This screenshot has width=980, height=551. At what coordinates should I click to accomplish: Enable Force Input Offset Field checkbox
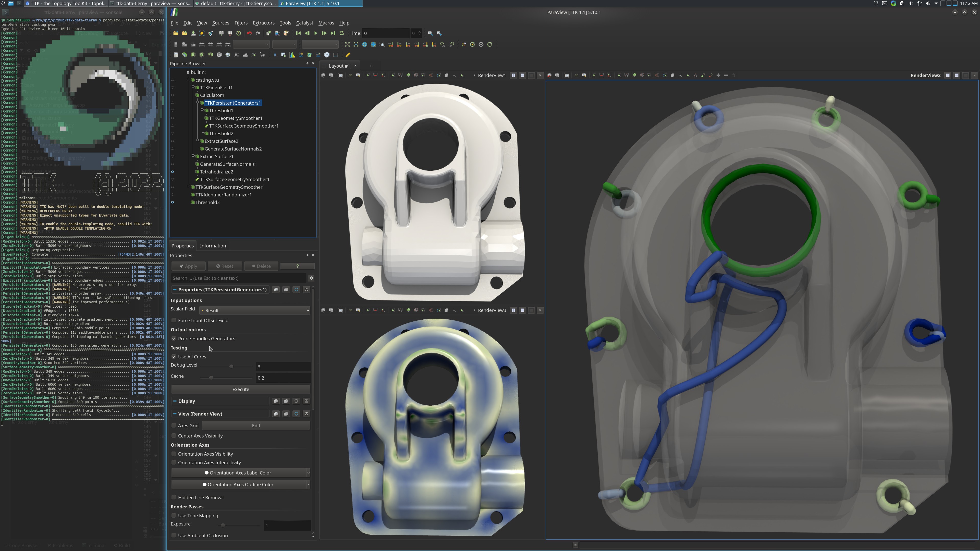[174, 321]
